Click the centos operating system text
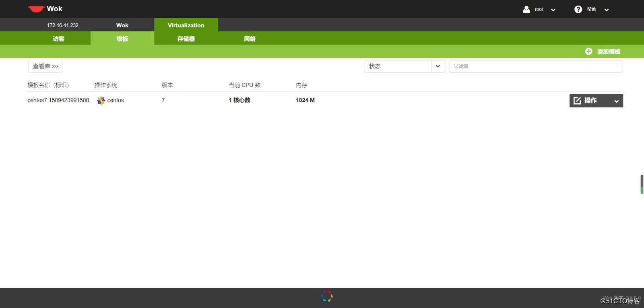The width and height of the screenshot is (644, 308). pyautogui.click(x=116, y=100)
